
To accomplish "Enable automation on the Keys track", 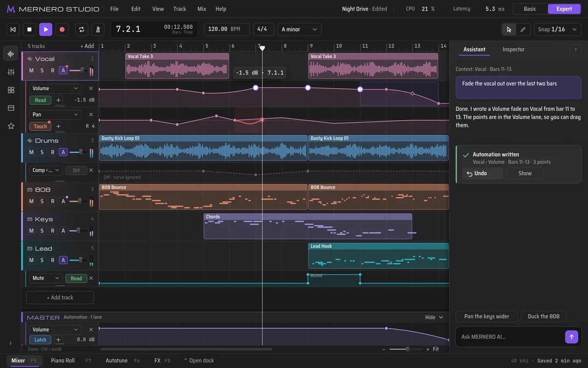I will point(63,231).
